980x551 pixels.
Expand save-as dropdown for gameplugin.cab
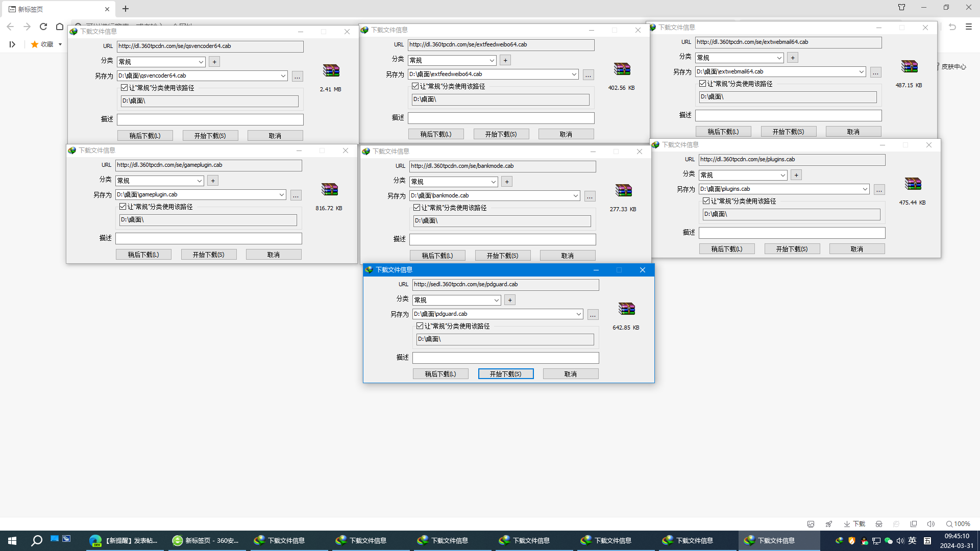(281, 195)
